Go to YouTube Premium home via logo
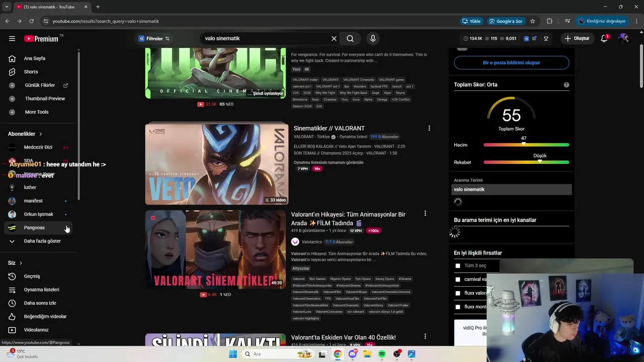644x362 pixels. coord(41,38)
